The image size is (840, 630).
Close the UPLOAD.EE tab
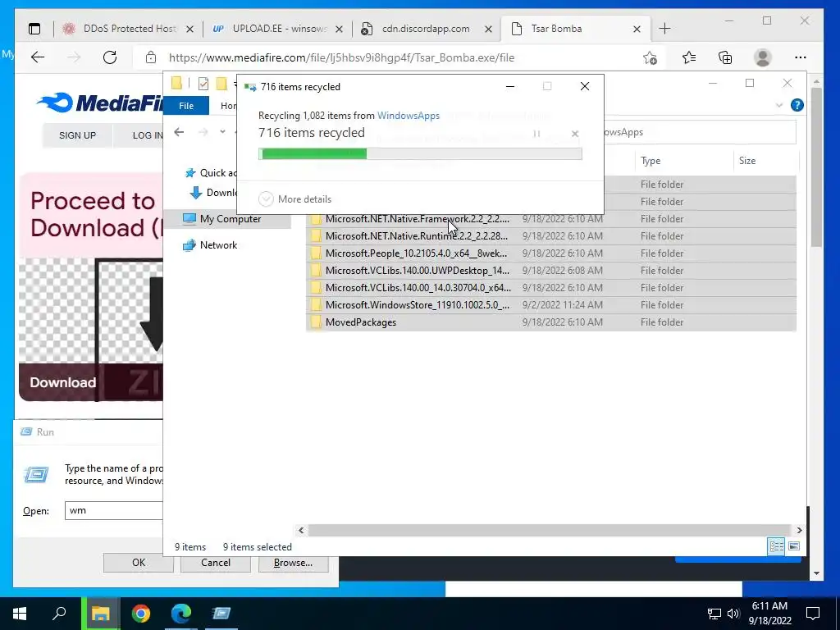[339, 30]
